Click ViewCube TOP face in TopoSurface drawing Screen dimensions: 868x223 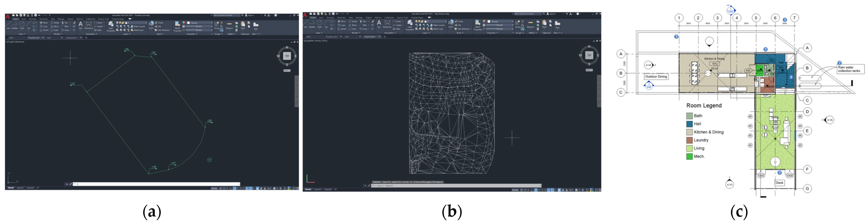point(589,55)
